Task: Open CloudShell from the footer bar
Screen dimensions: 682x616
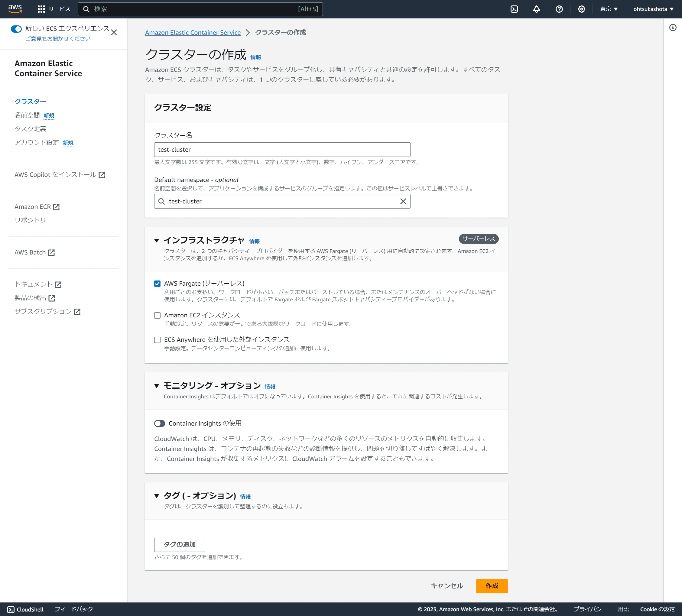Action: 25,609
